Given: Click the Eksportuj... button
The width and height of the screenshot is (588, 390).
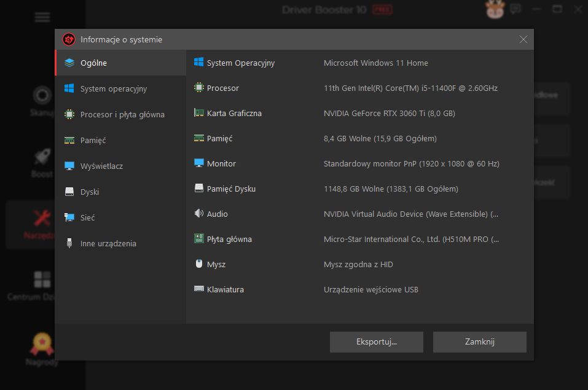Looking at the screenshot, I should tap(377, 342).
